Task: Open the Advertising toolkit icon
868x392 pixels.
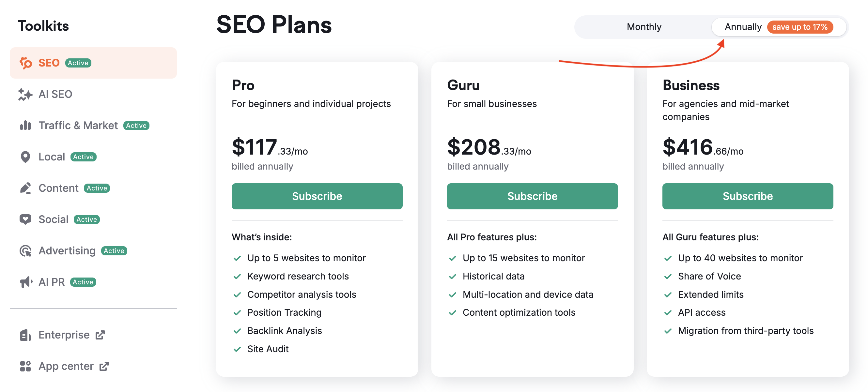Action: point(25,250)
